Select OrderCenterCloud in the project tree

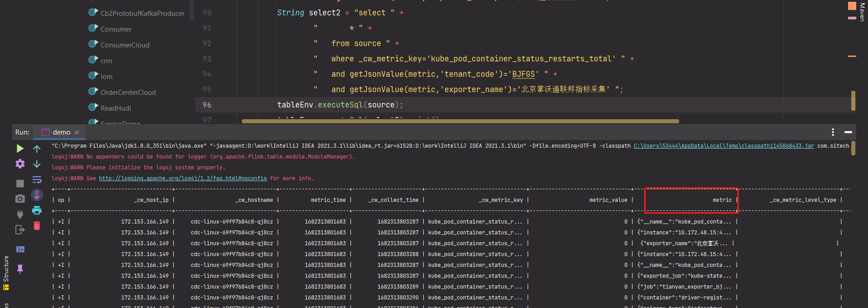128,93
